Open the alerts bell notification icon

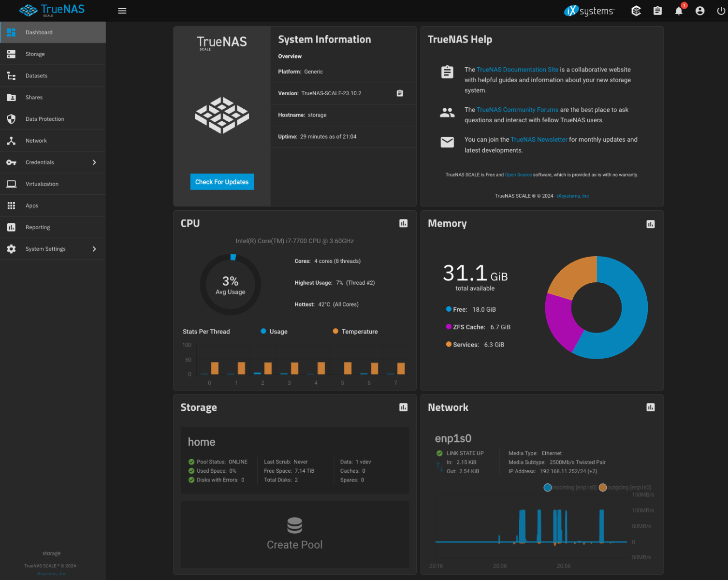coord(679,11)
